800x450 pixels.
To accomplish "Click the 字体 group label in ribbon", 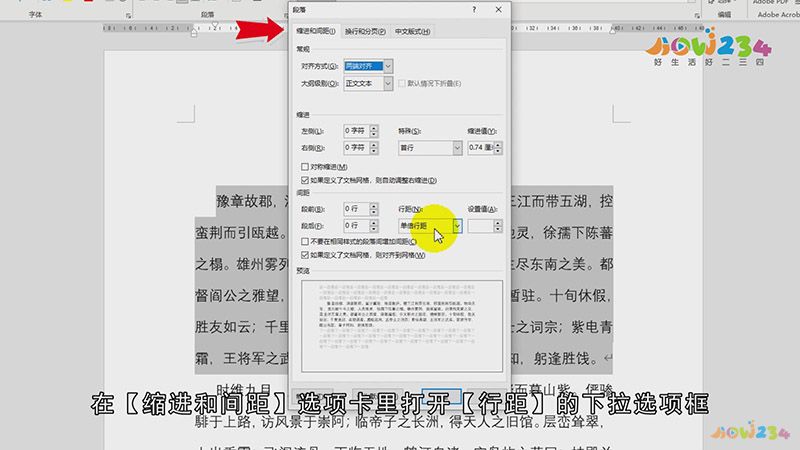I will coord(36,15).
